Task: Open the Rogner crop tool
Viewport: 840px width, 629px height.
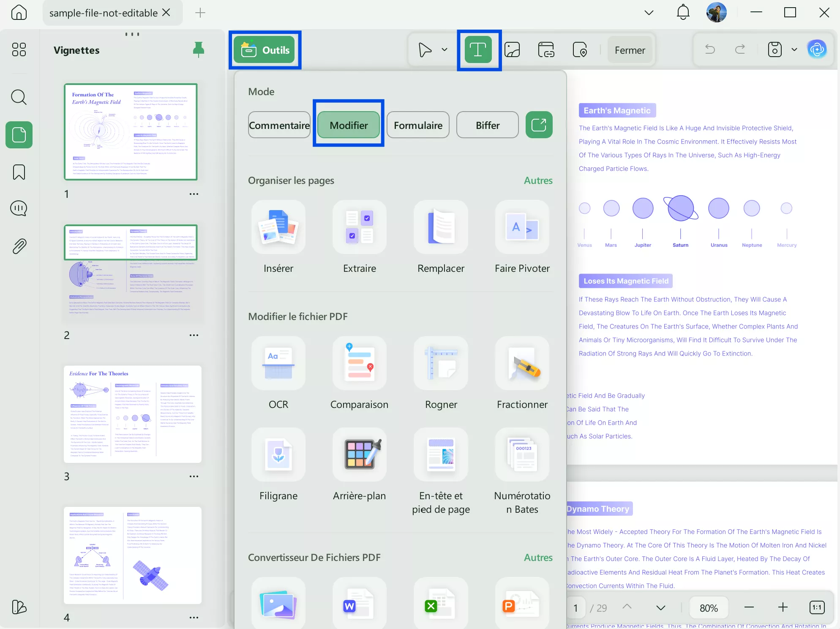Action: [441, 363]
